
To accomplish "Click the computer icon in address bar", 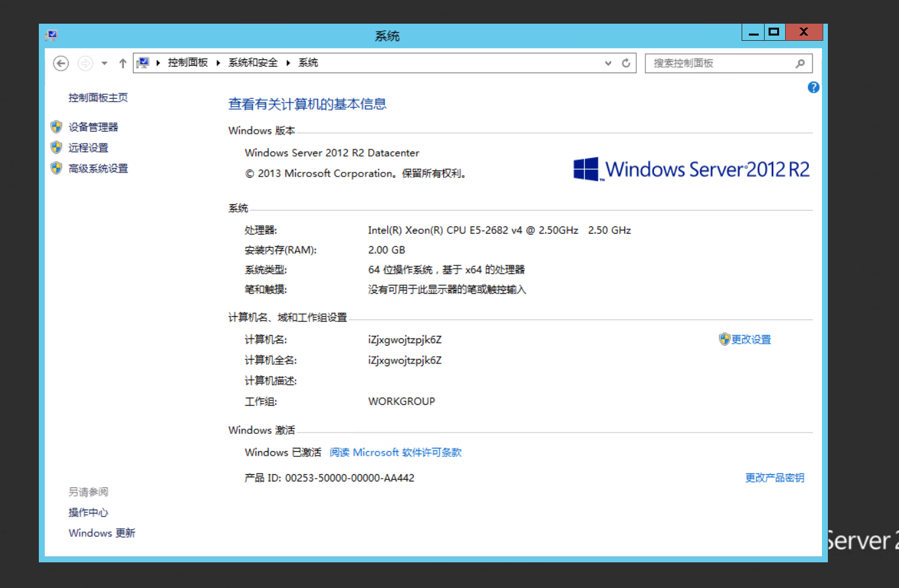I will click(x=142, y=63).
